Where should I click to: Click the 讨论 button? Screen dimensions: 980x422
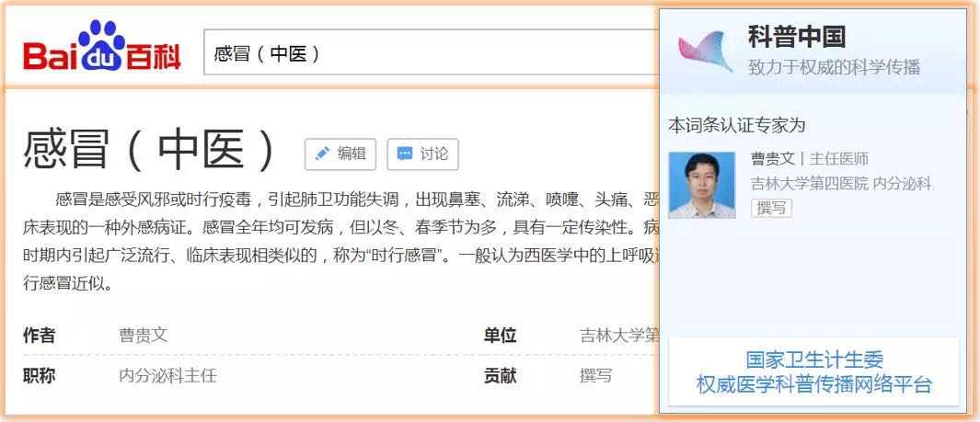pos(423,154)
